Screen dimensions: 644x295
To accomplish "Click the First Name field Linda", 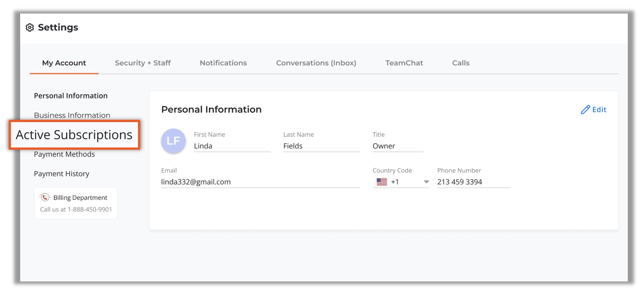I will [x=232, y=146].
